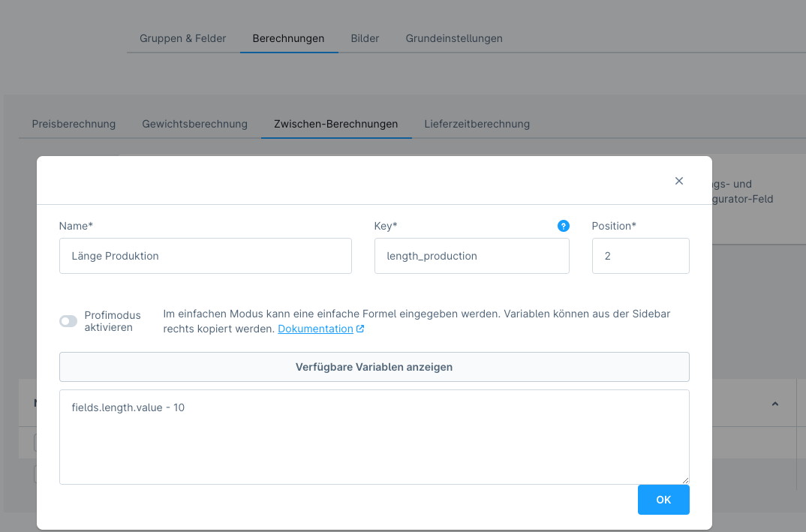Close the dialog with the X icon

pos(679,181)
